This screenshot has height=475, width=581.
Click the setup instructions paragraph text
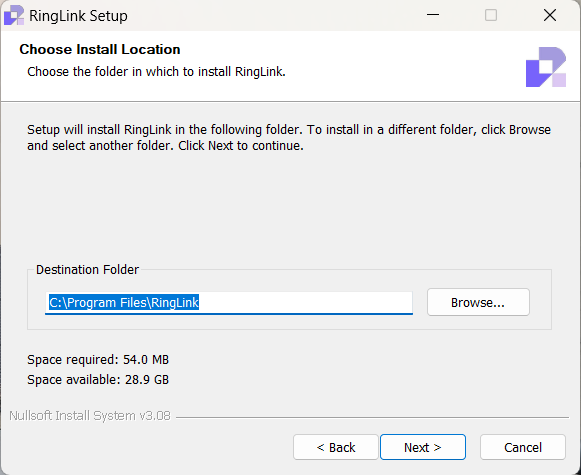[289, 137]
